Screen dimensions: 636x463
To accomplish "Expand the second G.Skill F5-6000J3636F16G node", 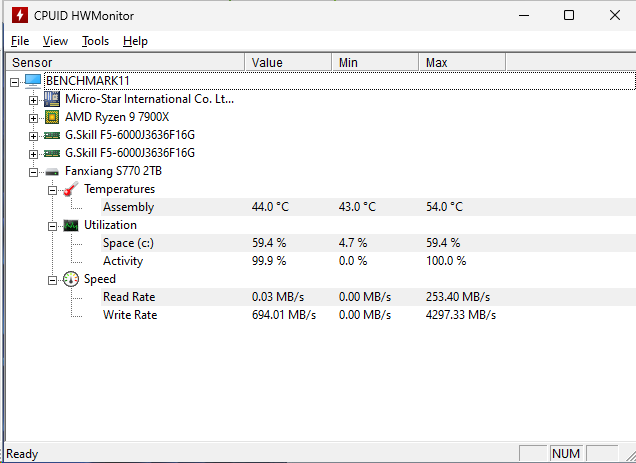I will tap(34, 154).
